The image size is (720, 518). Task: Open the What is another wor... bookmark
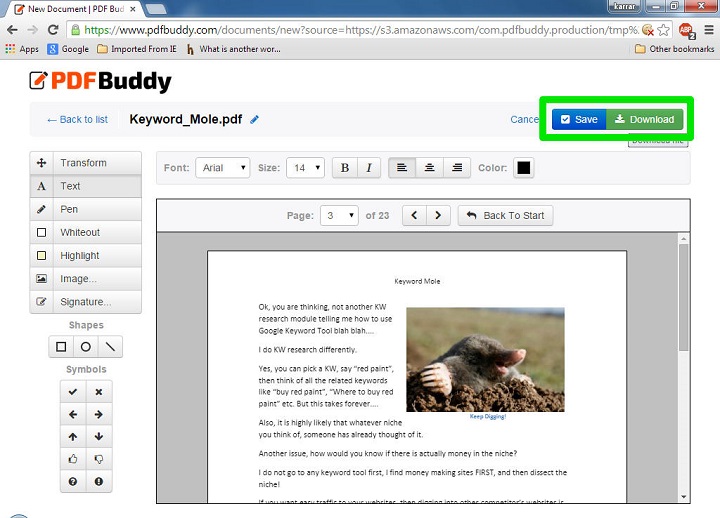(233, 49)
